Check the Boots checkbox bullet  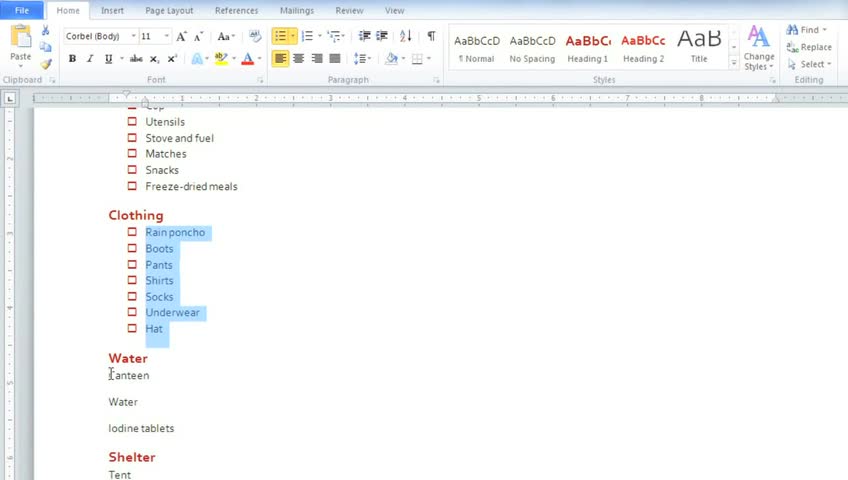pyautogui.click(x=132, y=248)
